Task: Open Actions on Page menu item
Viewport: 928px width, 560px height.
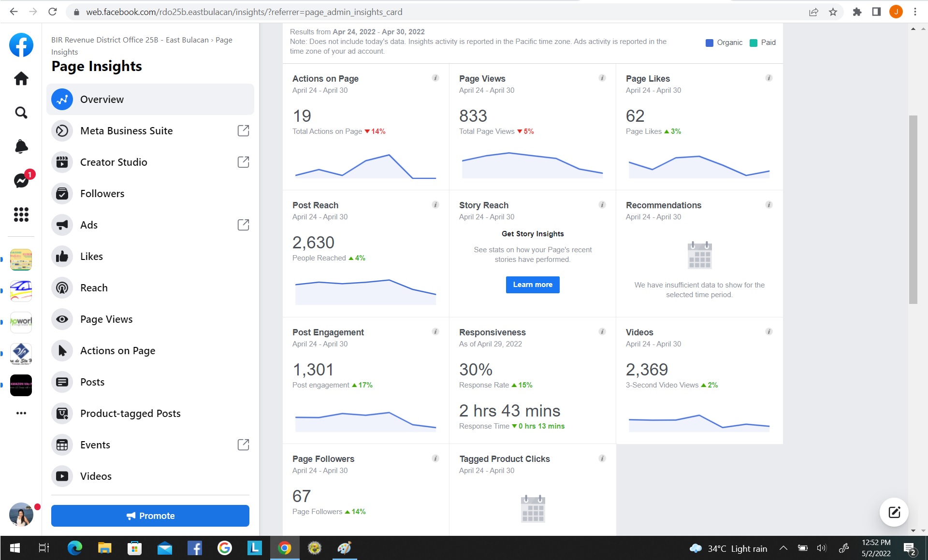Action: (x=117, y=350)
